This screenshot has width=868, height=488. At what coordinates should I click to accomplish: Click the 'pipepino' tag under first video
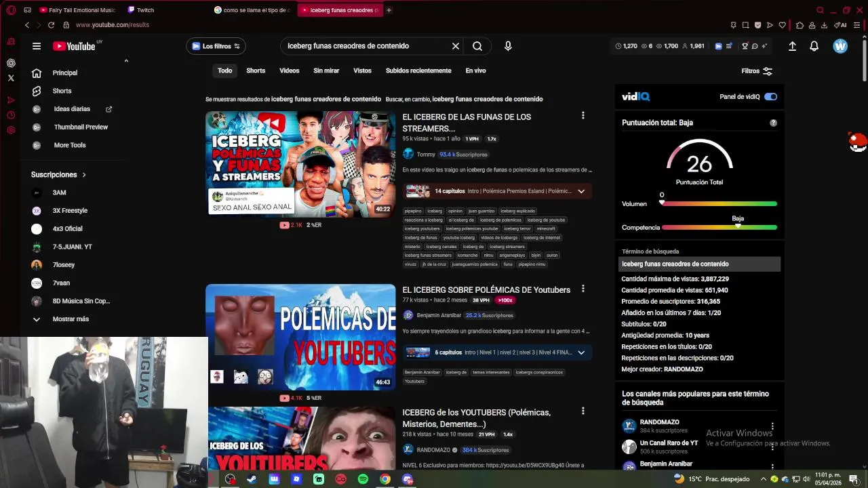413,211
